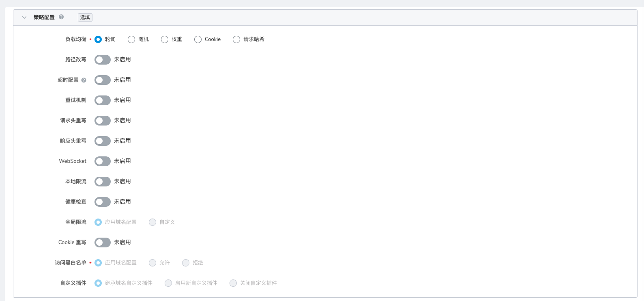This screenshot has width=644, height=301.
Task: Turn on 超时配置 switch
Action: click(x=103, y=80)
